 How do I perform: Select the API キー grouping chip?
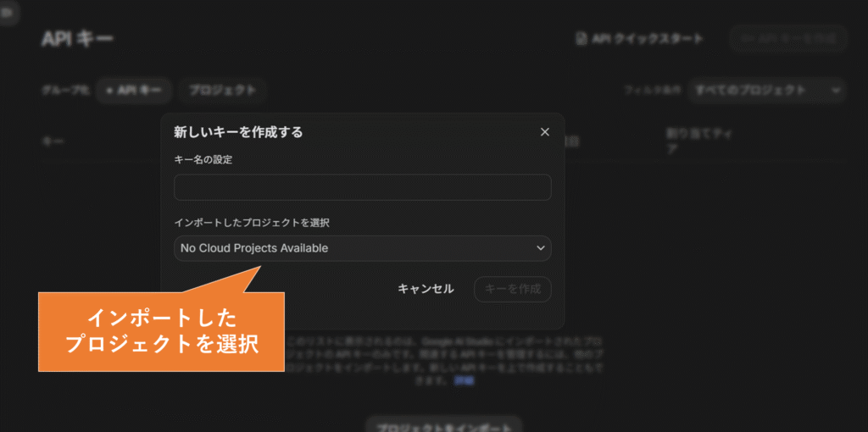(133, 90)
